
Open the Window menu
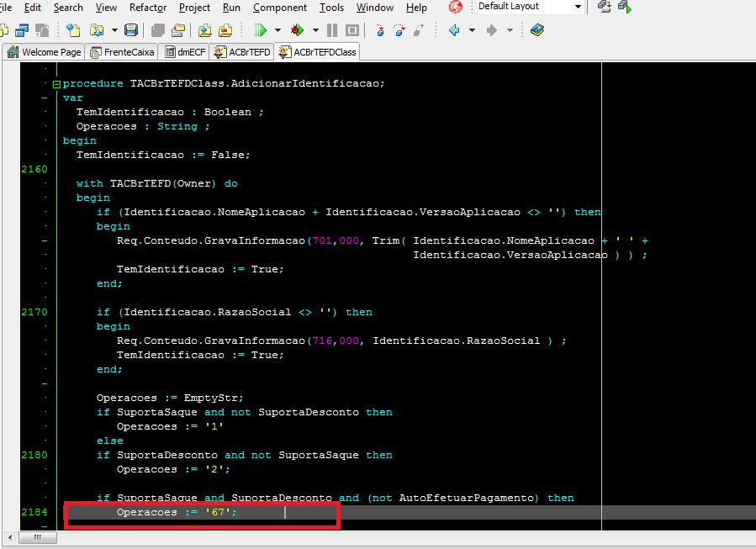(374, 8)
